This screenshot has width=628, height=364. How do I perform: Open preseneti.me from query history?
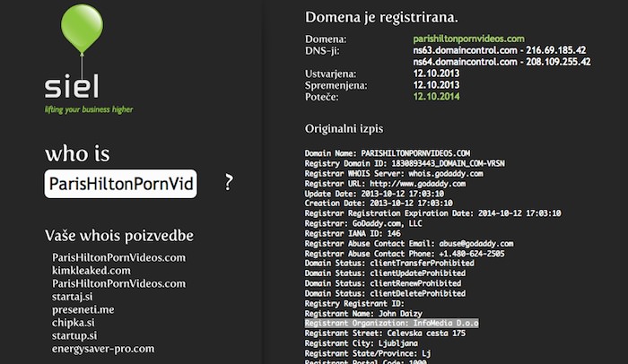[x=83, y=309]
